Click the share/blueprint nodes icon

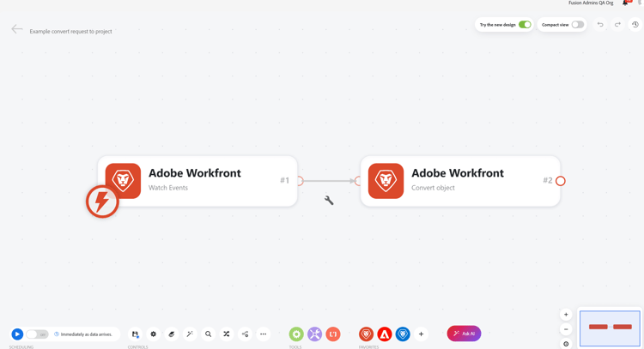tap(245, 334)
